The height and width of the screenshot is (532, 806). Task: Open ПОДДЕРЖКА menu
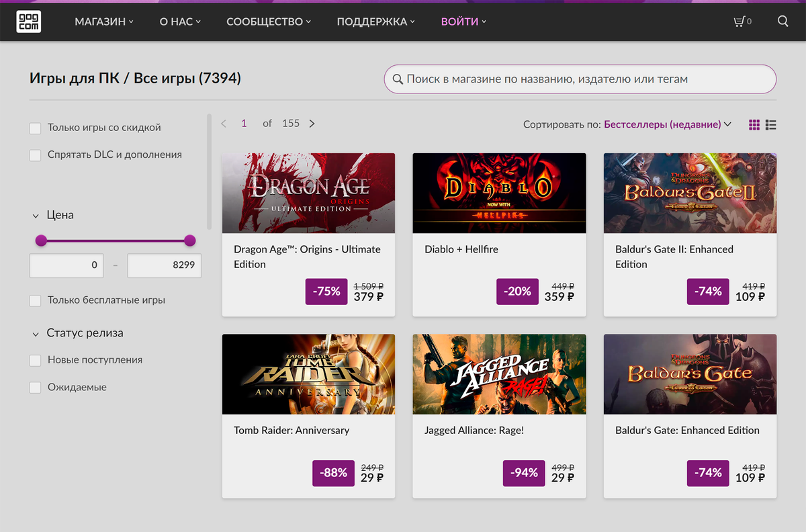click(x=376, y=21)
